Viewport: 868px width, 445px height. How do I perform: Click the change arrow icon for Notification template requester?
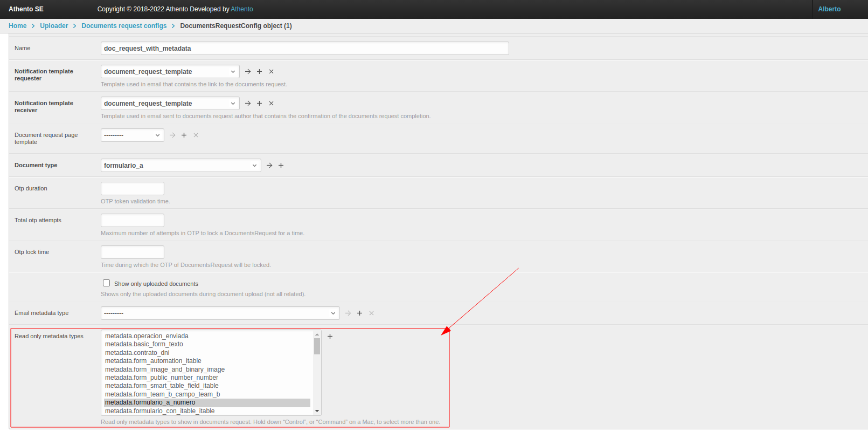pos(248,72)
